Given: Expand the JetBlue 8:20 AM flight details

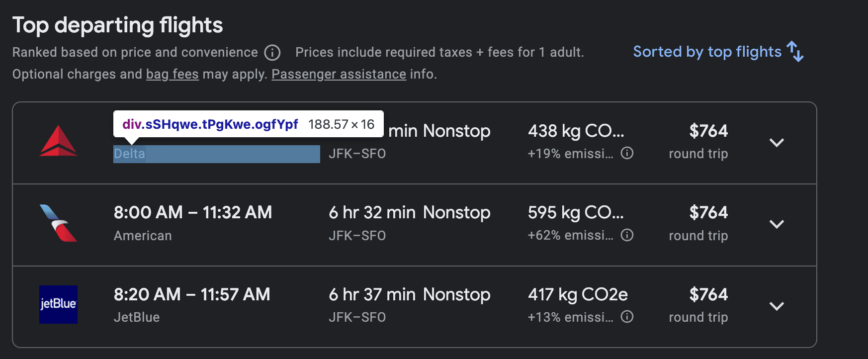Looking at the screenshot, I should click(x=777, y=307).
